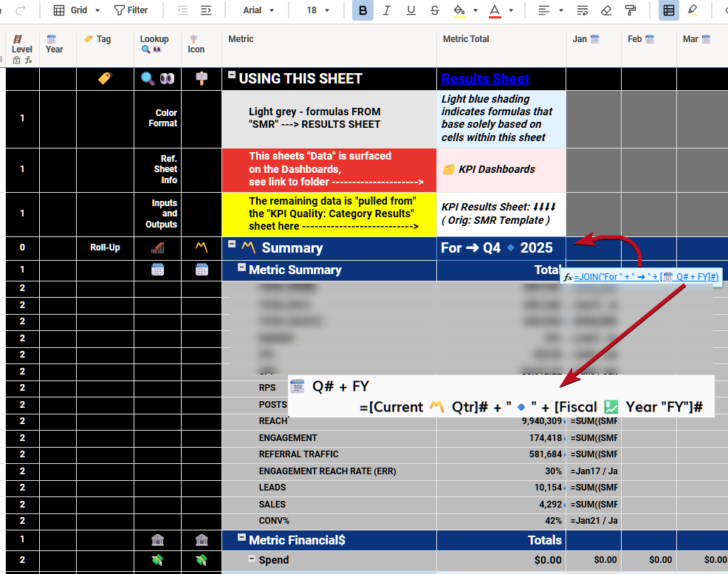This screenshot has height=574, width=728.
Task: Toggle the Conditional Formatting grid button
Action: (669, 10)
